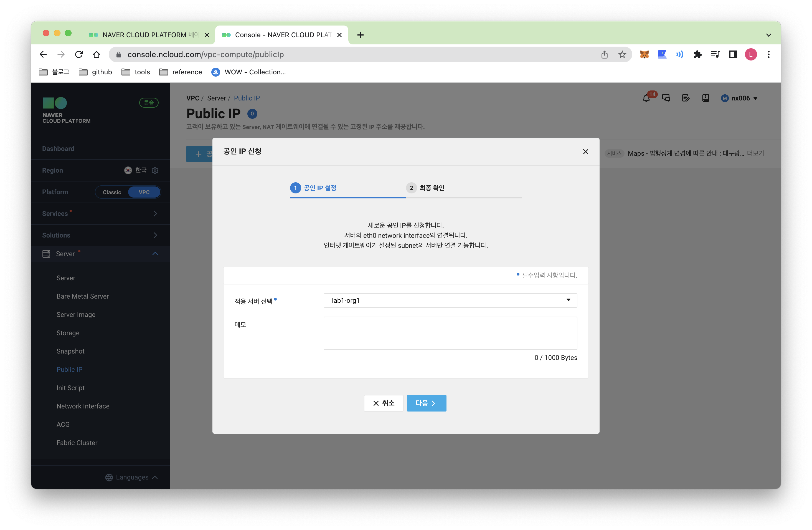
Task: Open the browser extensions puzzle icon
Action: point(697,55)
